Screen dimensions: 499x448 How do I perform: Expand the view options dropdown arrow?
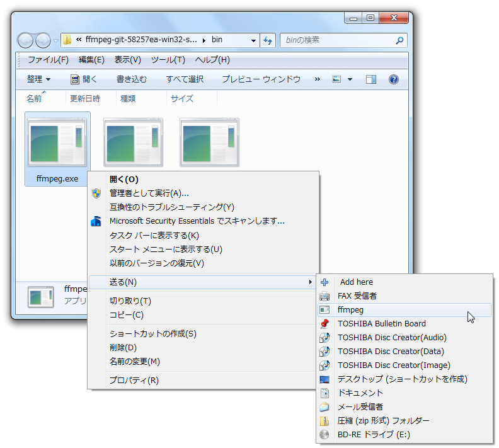[x=350, y=79]
